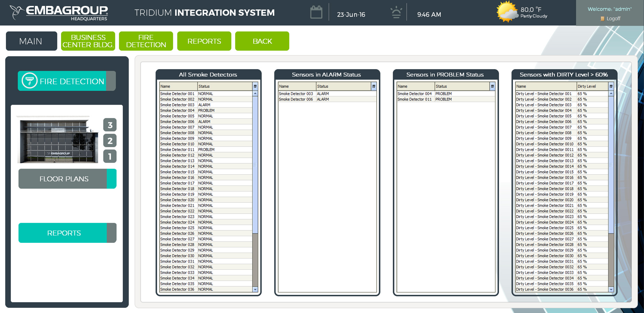Screen dimensions: 644x313
Task: Click the 80.0 °F temperature reading
Action: tap(531, 9)
